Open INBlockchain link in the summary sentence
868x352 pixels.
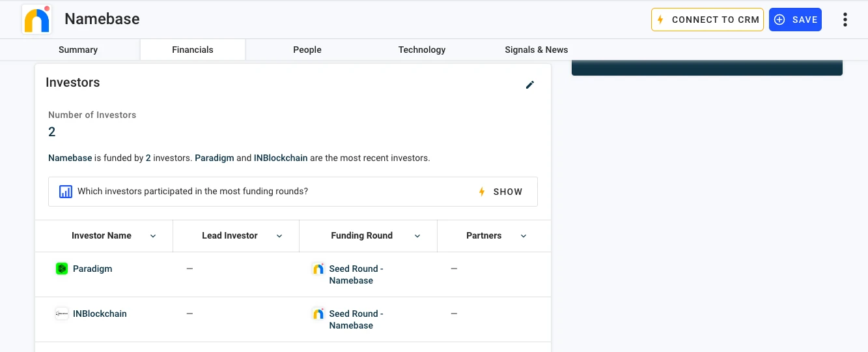pos(281,158)
